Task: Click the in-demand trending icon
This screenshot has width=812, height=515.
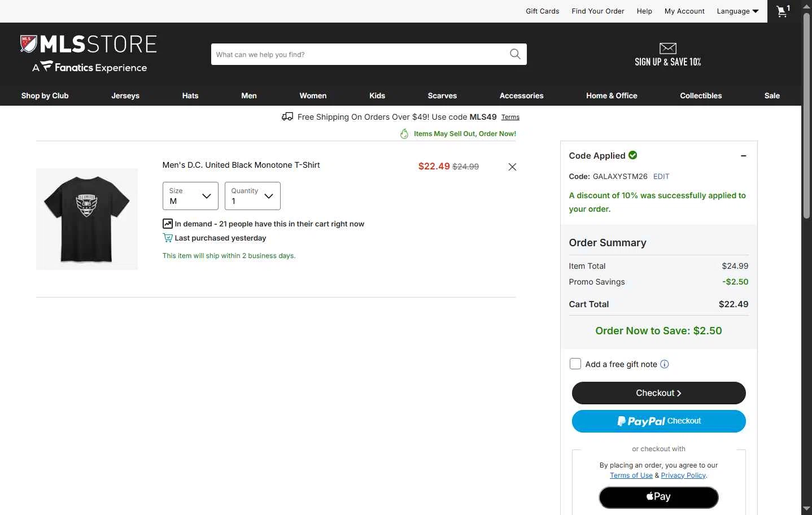Action: coord(167,224)
